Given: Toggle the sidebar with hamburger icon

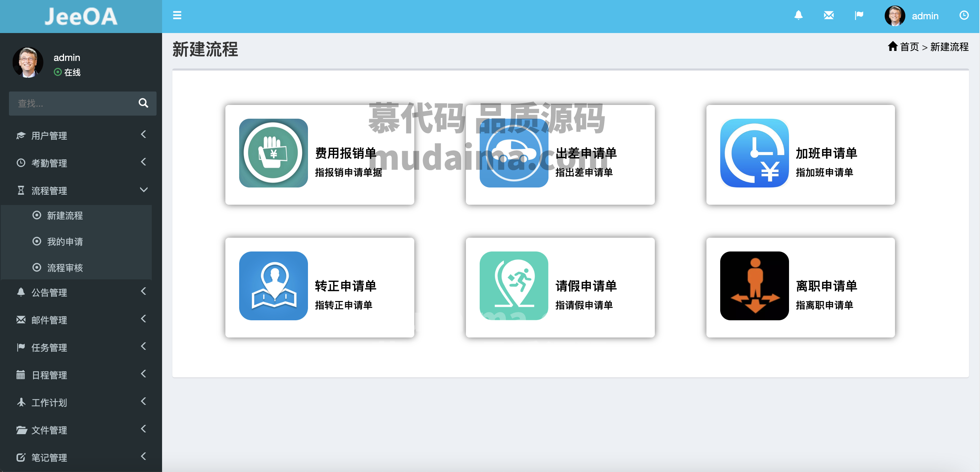Looking at the screenshot, I should click(x=177, y=15).
